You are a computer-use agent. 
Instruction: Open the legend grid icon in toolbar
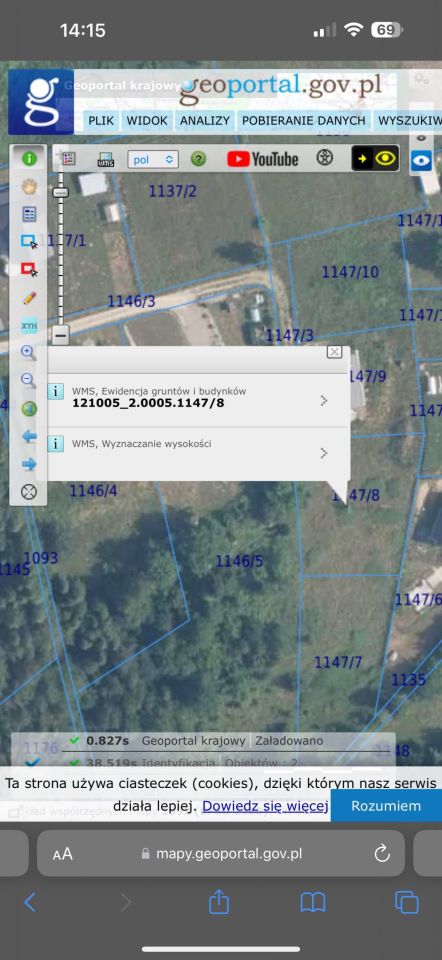point(69,159)
